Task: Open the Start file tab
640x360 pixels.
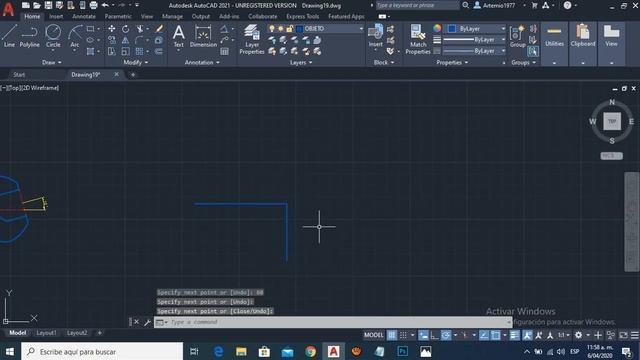Action: 19,74
